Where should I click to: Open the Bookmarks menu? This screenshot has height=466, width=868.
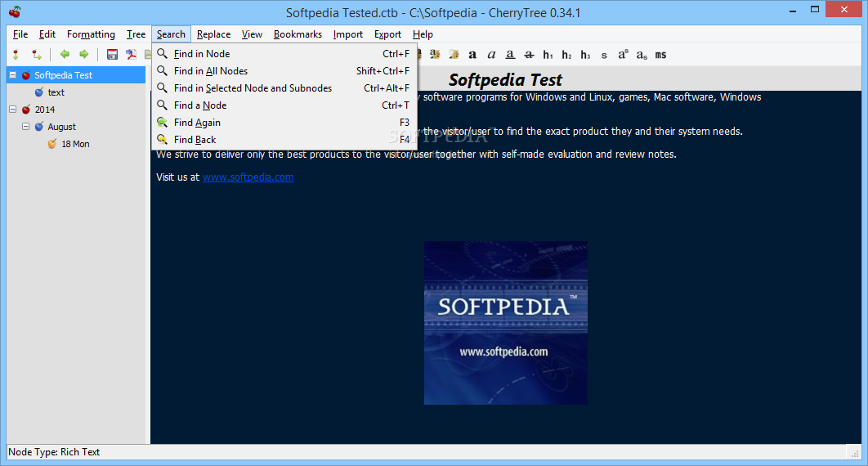tap(298, 34)
